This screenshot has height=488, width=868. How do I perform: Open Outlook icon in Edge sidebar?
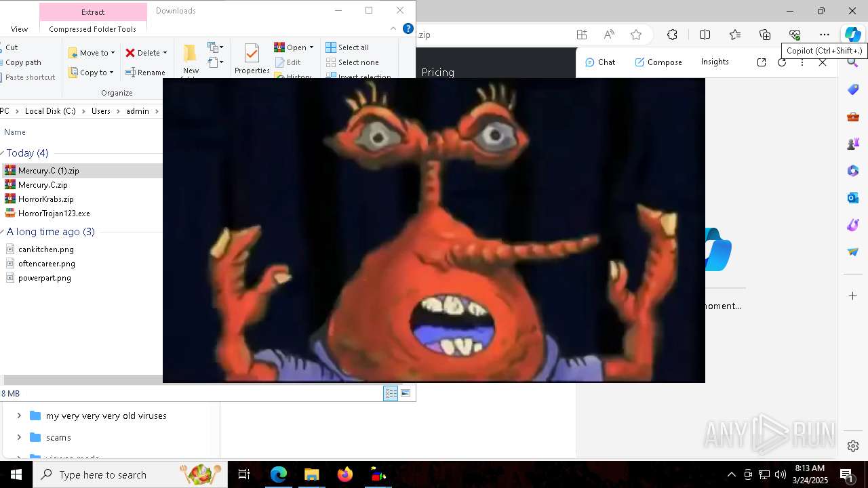[853, 198]
